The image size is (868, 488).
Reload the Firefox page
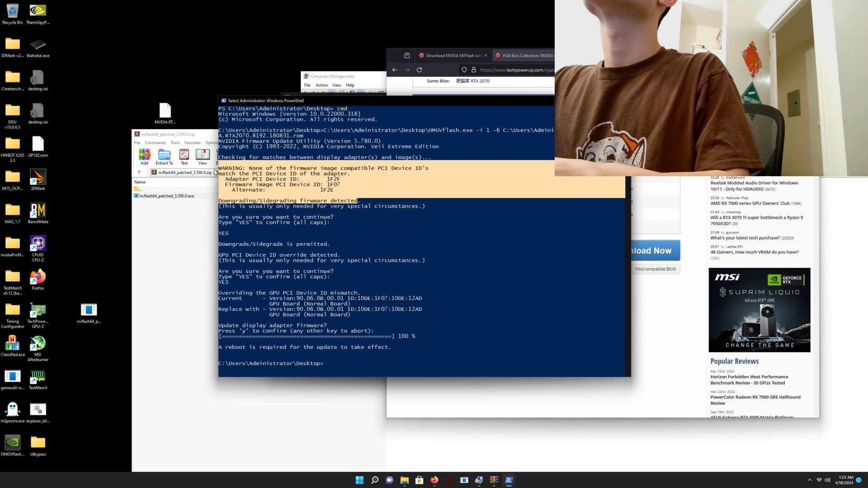419,70
